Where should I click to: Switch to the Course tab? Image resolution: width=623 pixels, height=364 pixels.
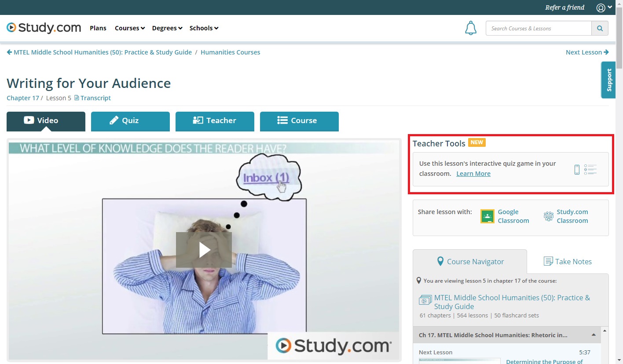tap(299, 120)
